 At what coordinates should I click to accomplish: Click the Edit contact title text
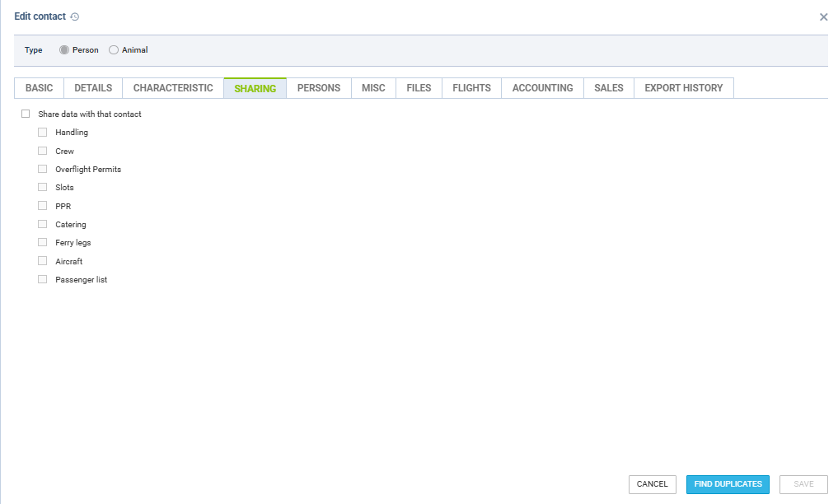click(40, 16)
